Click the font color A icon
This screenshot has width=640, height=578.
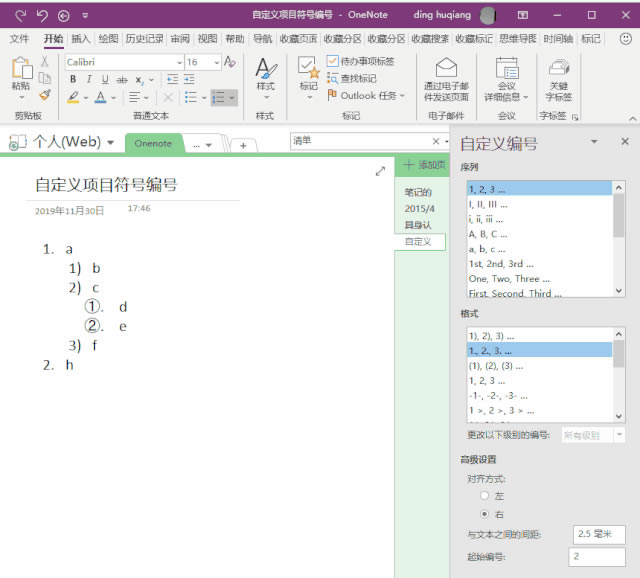coord(100,97)
